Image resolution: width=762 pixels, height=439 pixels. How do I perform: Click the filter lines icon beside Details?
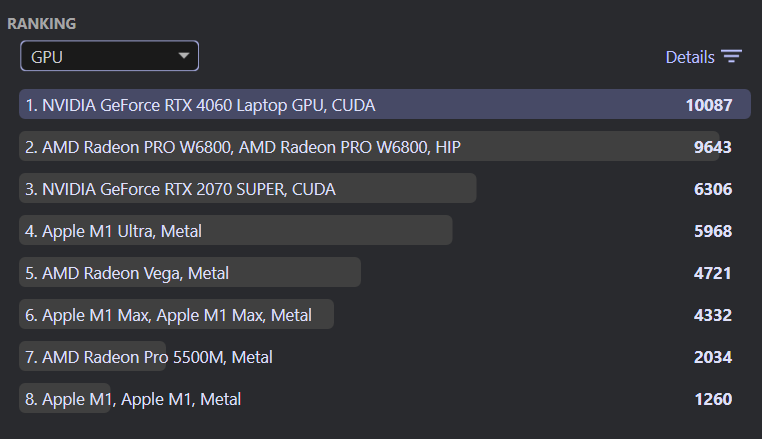(731, 56)
